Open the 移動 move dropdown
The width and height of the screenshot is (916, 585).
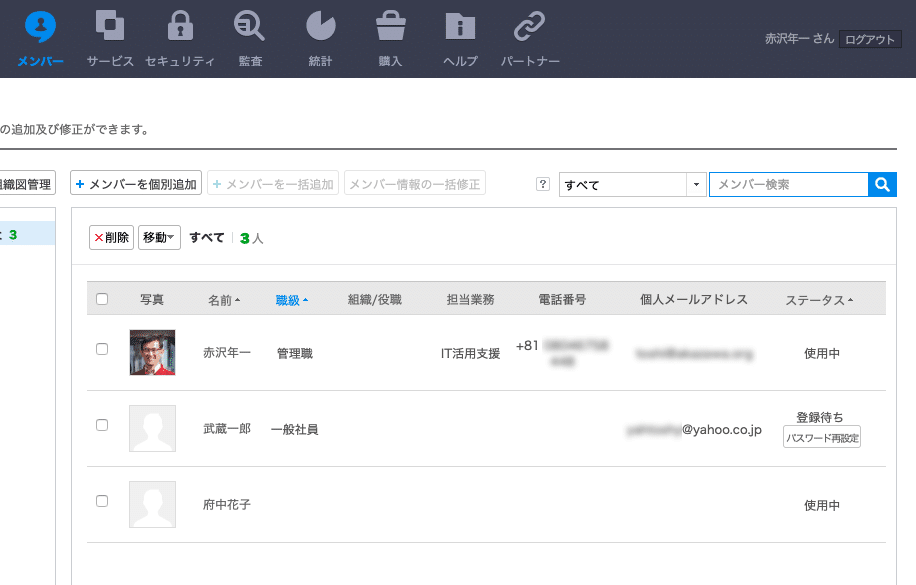pos(159,237)
